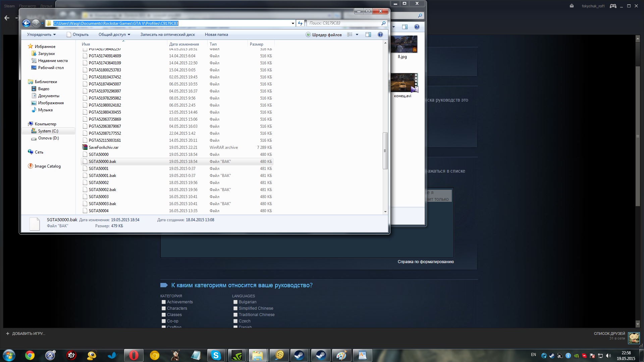Check the Czech language checkbox
This screenshot has height=362, width=644.
coord(235,321)
